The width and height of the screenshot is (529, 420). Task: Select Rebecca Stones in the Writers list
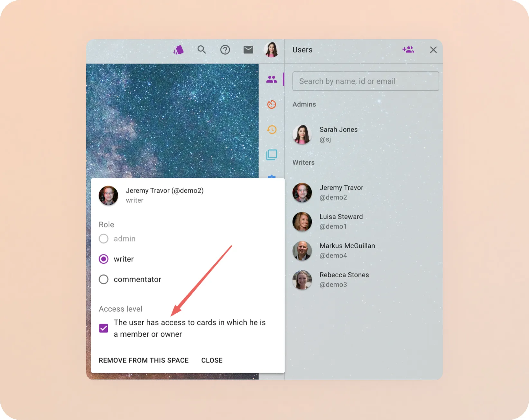[364, 279]
